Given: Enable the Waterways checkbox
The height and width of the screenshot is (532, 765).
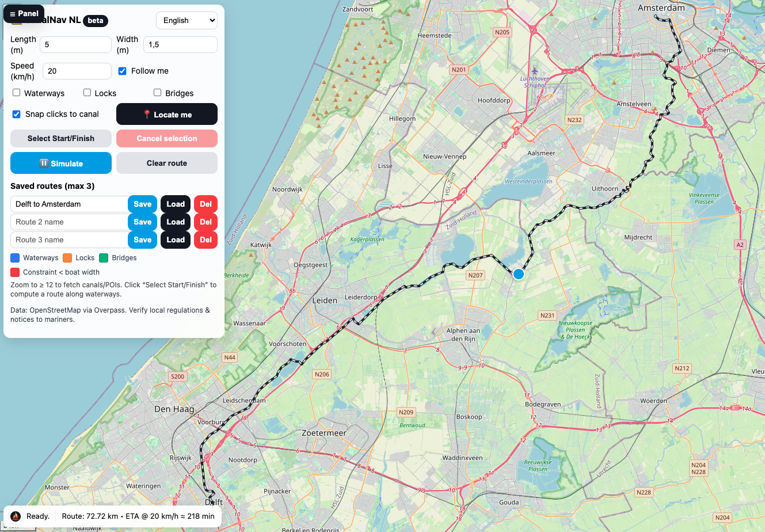Looking at the screenshot, I should [x=16, y=93].
